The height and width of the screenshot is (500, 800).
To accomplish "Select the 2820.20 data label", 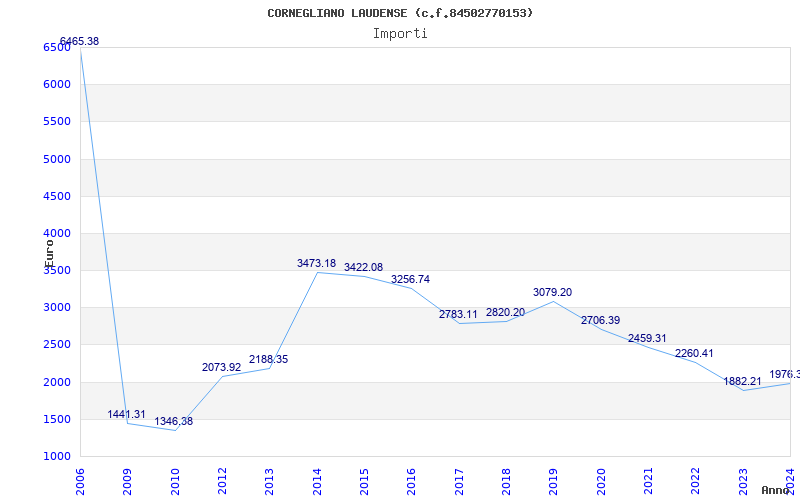I will [x=505, y=312].
